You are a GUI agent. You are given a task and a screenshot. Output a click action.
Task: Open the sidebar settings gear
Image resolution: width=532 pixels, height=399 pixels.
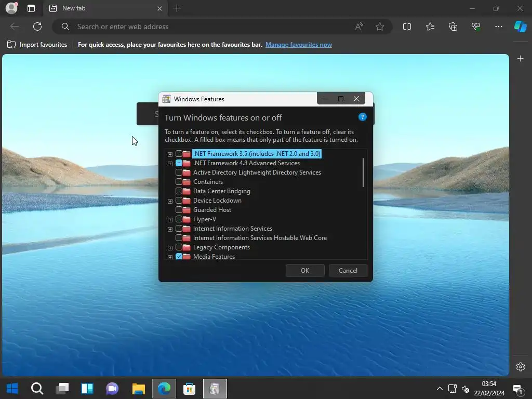click(x=521, y=367)
